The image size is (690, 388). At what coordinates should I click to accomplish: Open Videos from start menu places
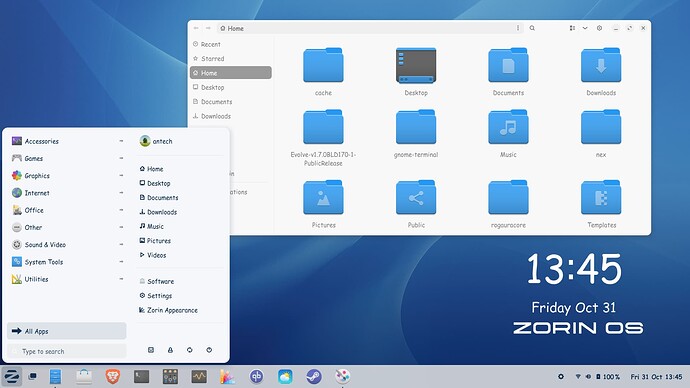coord(153,255)
